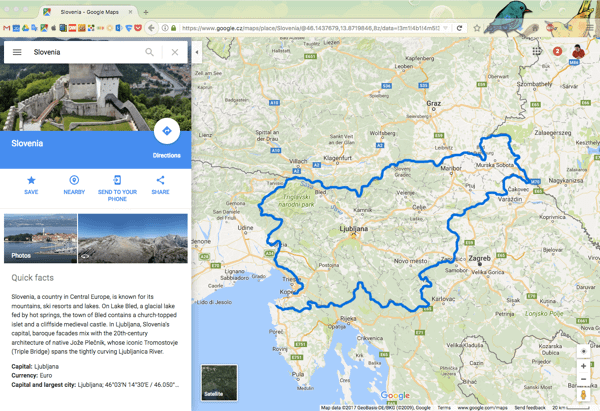Screen dimensions: 600x411
Task: Open the Photos thumbnail
Action: click(40, 237)
